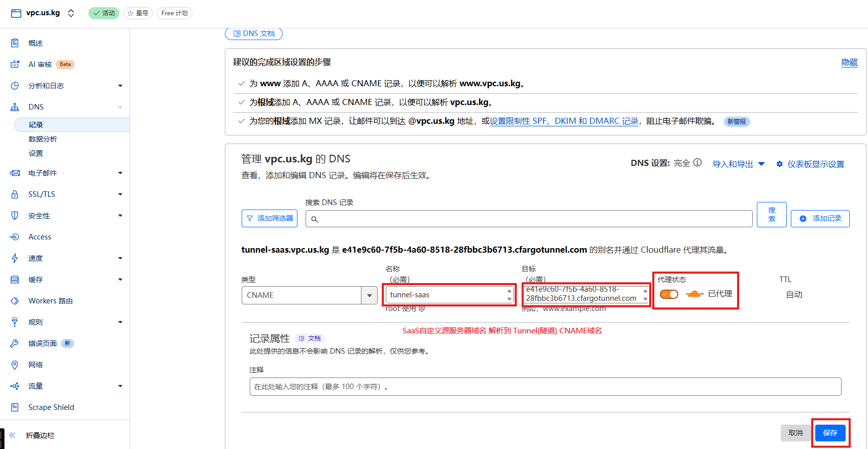Click the AI 审核 robot icon

[15, 64]
